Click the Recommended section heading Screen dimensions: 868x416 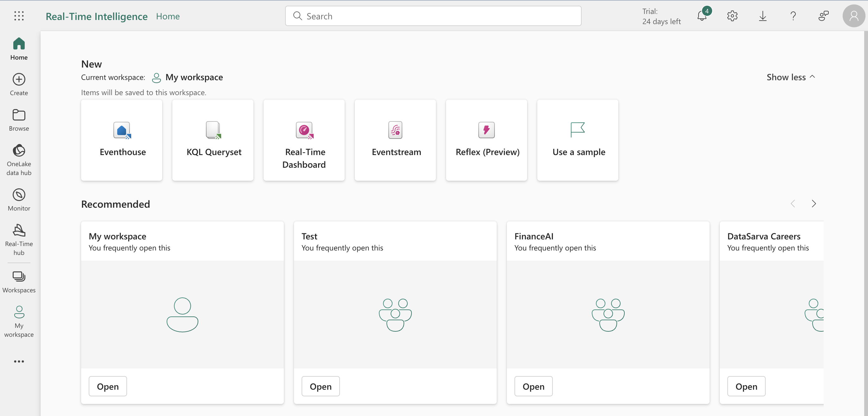tap(116, 204)
